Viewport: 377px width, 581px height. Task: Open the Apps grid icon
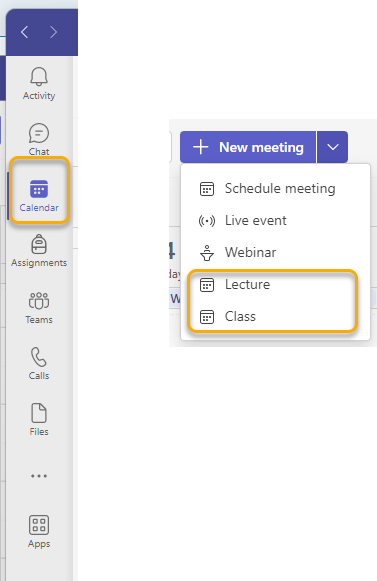coord(39,525)
